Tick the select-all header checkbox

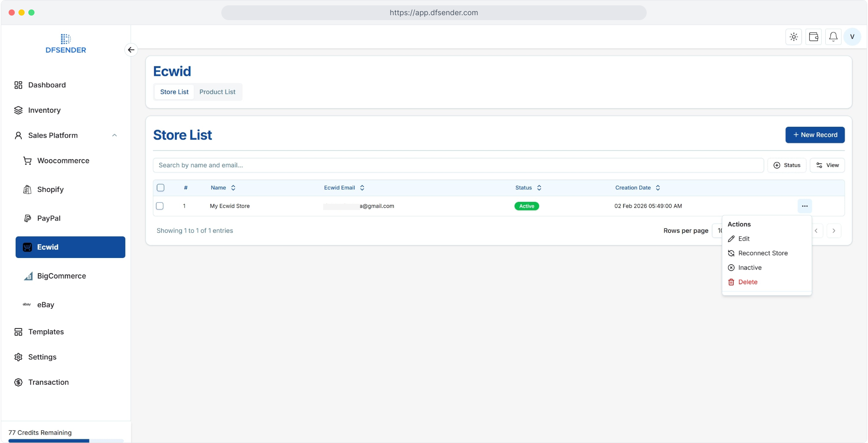(161, 188)
